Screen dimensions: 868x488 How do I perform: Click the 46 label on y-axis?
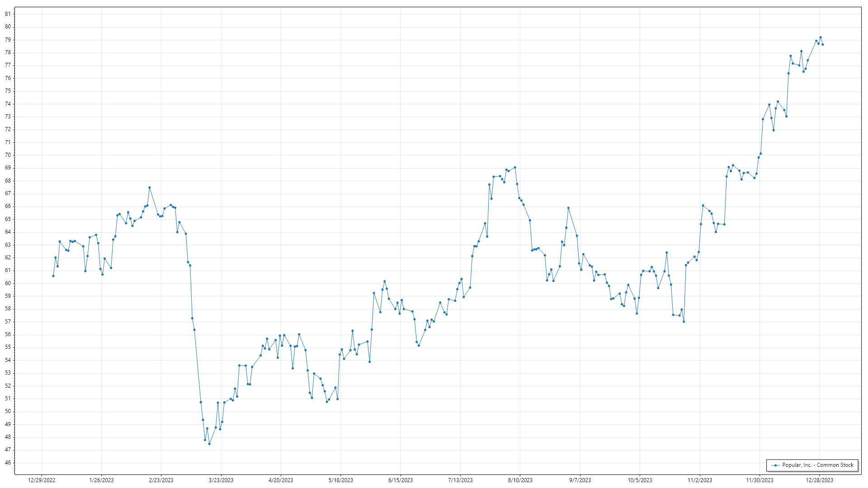click(x=8, y=463)
